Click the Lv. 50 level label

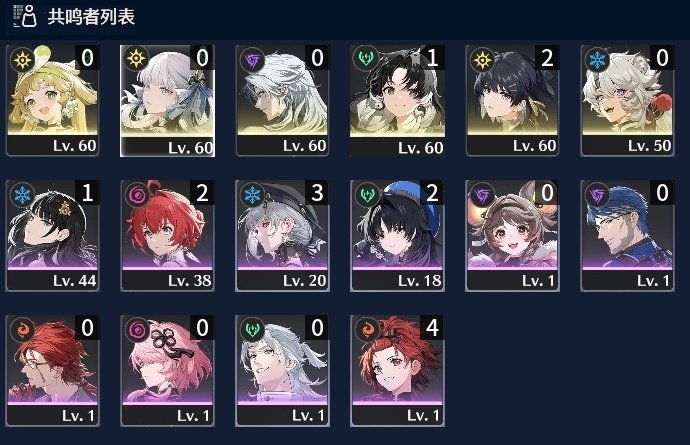(649, 146)
